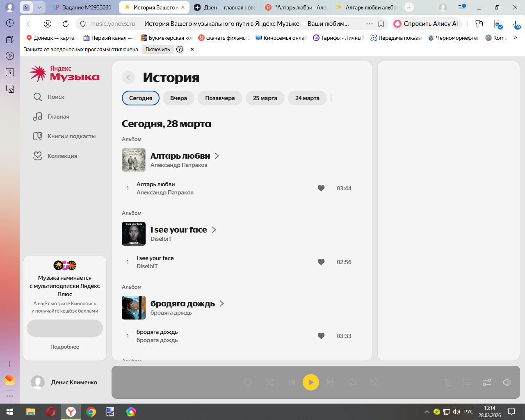This screenshot has width=525, height=420.
Task: Open a new browser tab
Action: [x=409, y=7]
